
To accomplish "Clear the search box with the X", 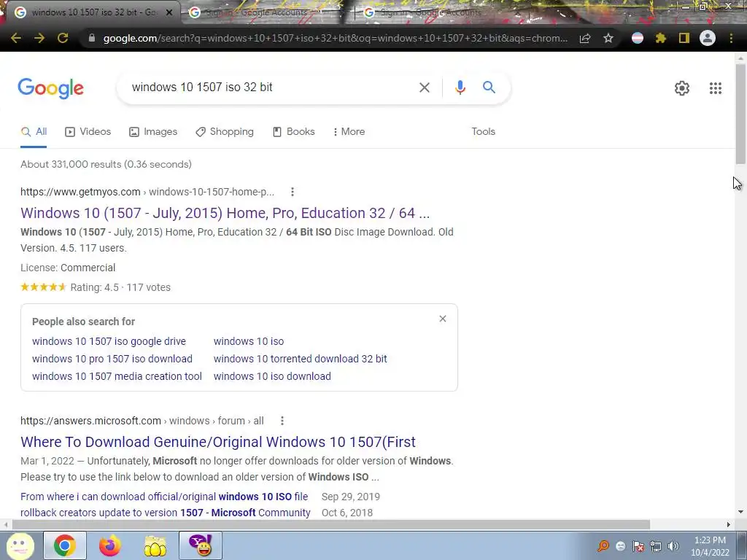I will tap(425, 87).
